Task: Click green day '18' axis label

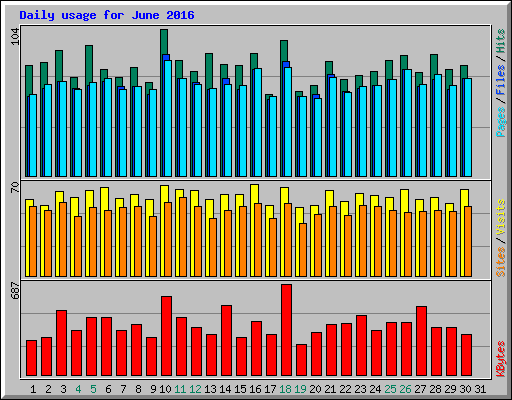Action: tap(285, 389)
